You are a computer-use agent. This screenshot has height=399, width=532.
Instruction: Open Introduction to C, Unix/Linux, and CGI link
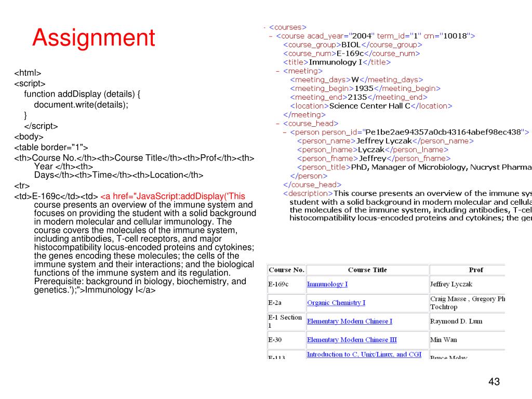tap(364, 354)
